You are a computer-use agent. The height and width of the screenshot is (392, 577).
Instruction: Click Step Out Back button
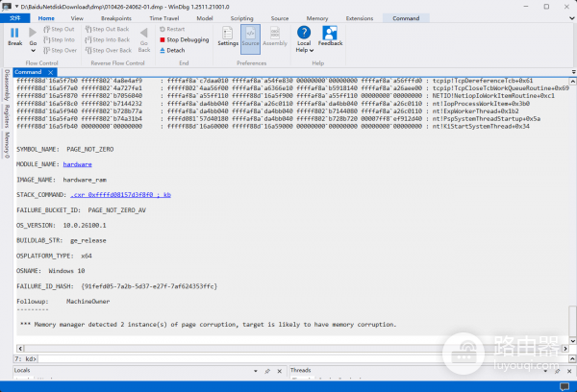(107, 29)
